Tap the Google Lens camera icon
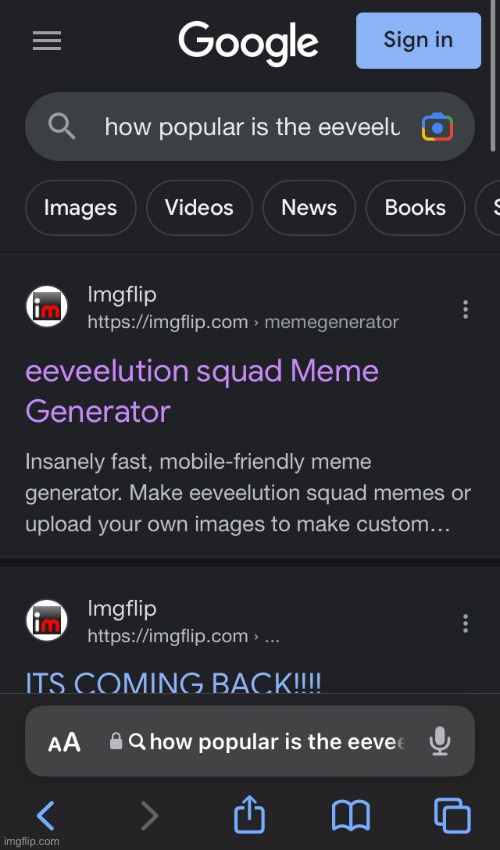 pyautogui.click(x=437, y=127)
